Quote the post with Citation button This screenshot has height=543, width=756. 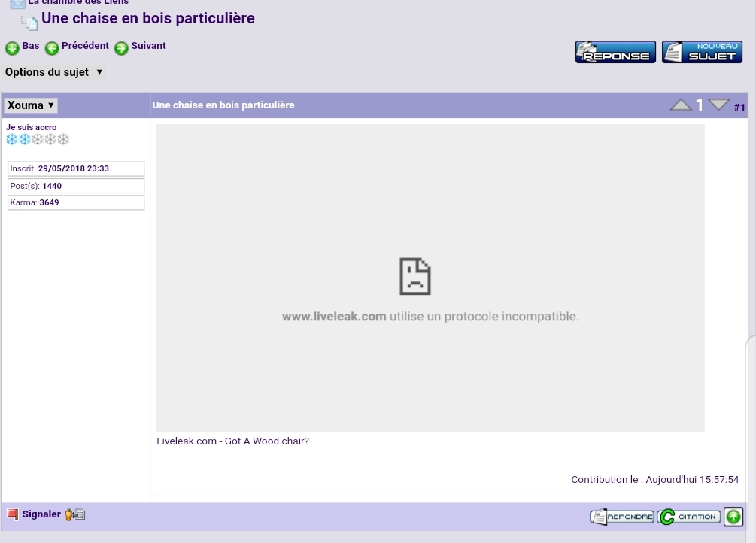pyautogui.click(x=689, y=517)
